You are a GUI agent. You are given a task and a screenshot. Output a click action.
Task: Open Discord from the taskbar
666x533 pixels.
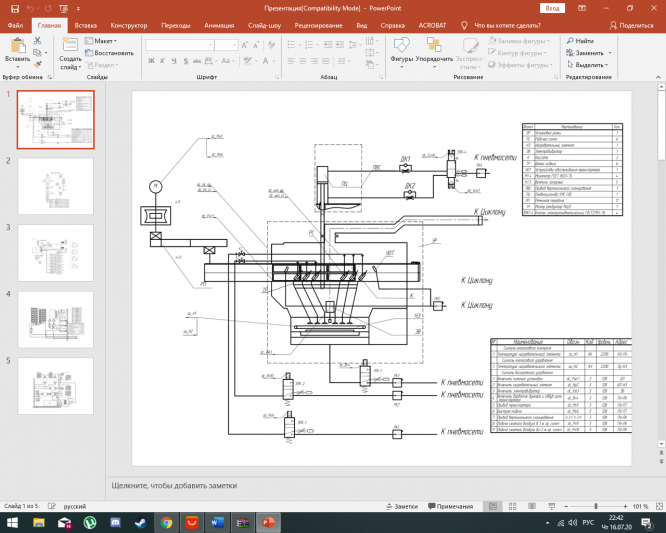115,522
